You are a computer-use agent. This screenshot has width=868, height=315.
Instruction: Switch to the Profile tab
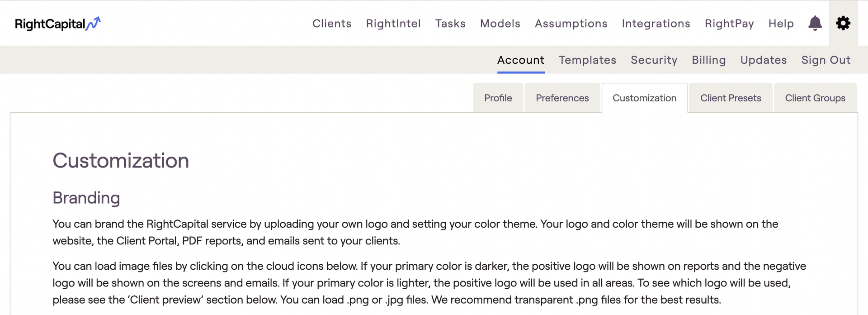[x=498, y=98]
